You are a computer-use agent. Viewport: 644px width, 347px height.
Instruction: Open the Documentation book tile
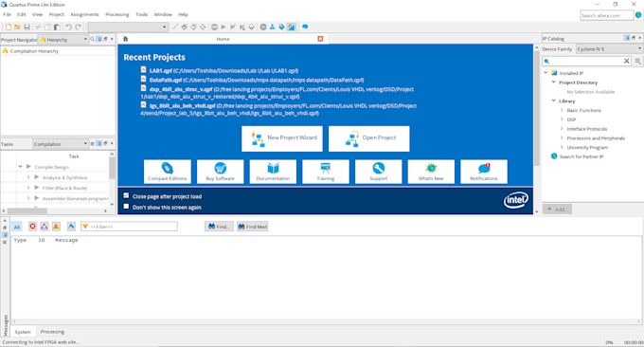pos(273,172)
